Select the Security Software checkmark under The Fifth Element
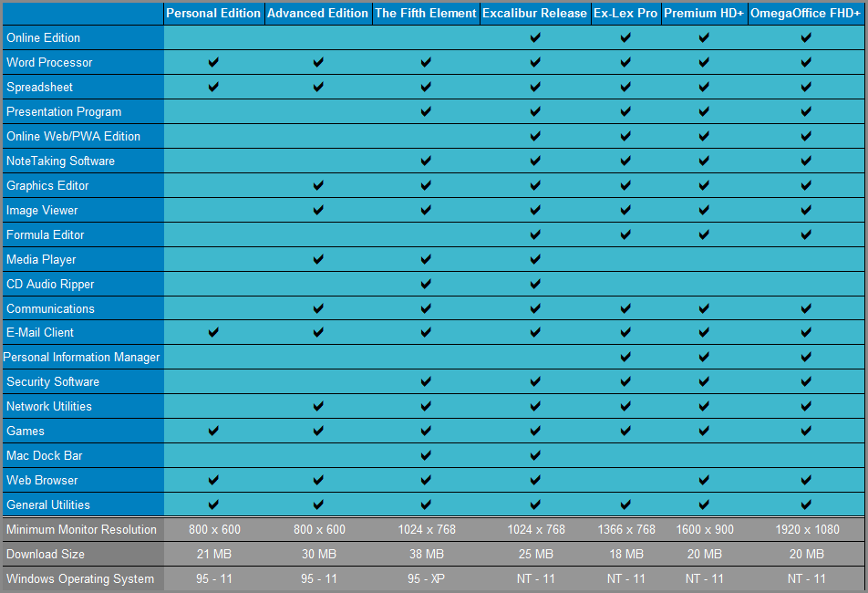The width and height of the screenshot is (868, 593). [x=426, y=382]
